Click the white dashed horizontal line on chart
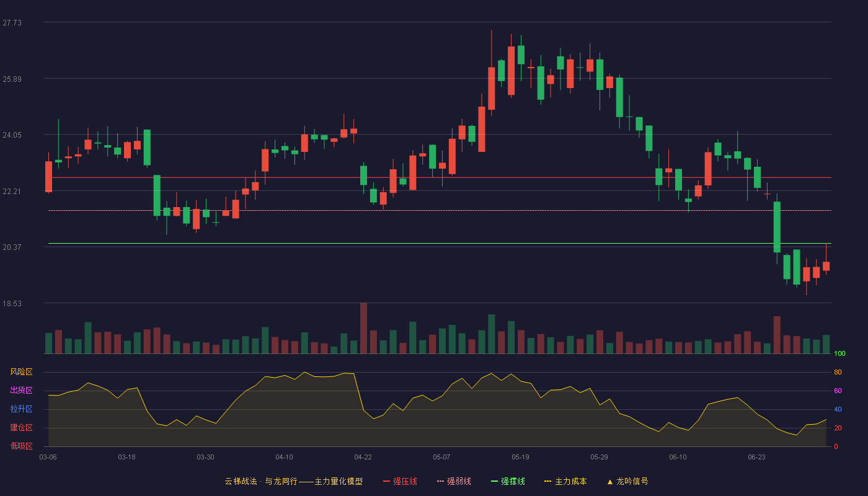This screenshot has width=868, height=496. point(440,210)
